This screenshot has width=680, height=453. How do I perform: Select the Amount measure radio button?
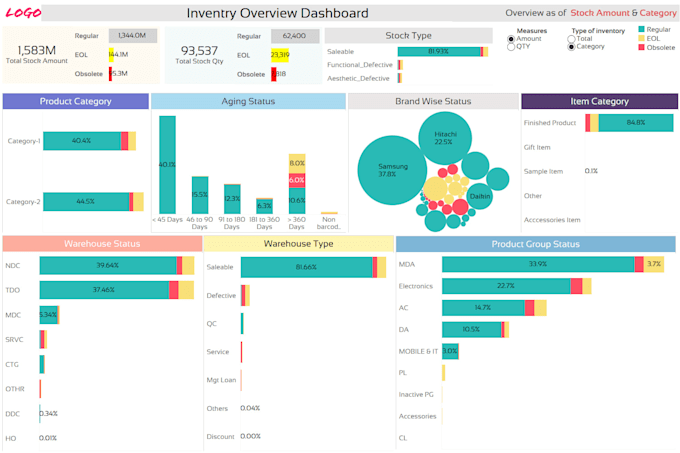[x=511, y=39]
